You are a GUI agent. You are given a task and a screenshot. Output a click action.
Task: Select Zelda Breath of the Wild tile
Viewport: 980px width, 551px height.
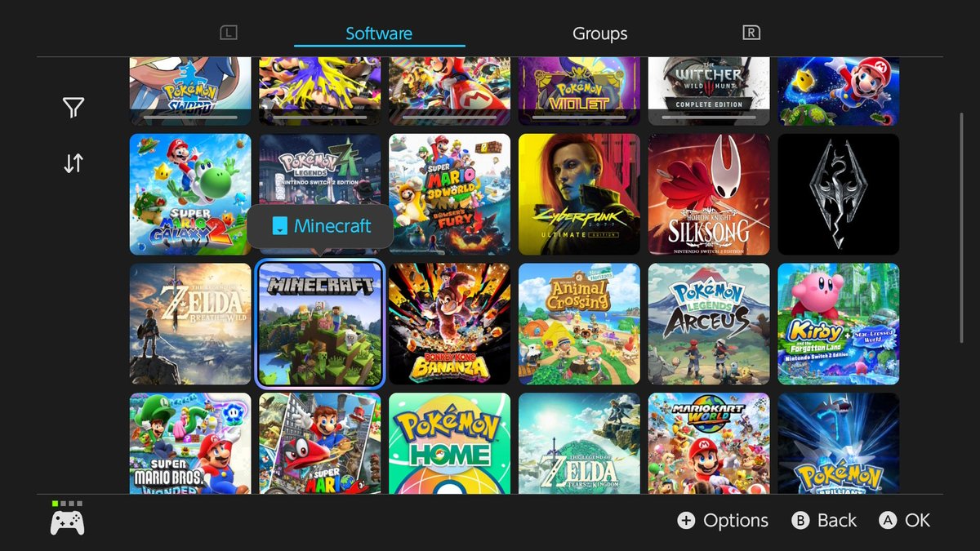point(190,324)
